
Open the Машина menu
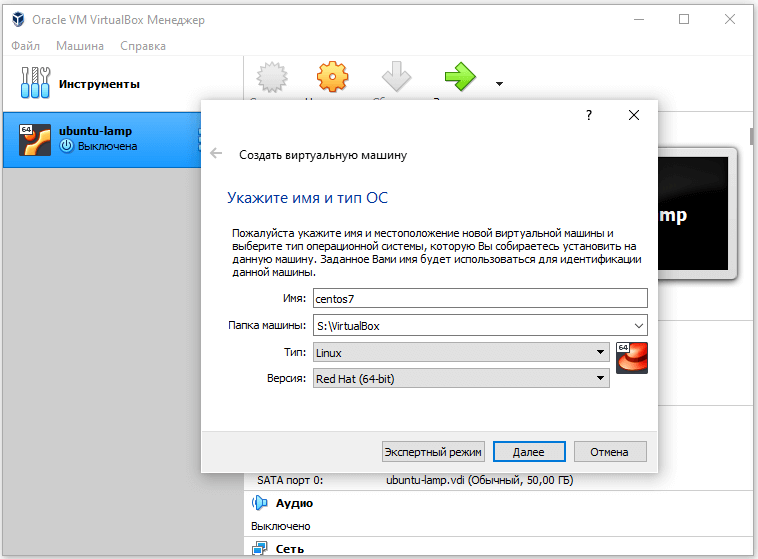(79, 46)
